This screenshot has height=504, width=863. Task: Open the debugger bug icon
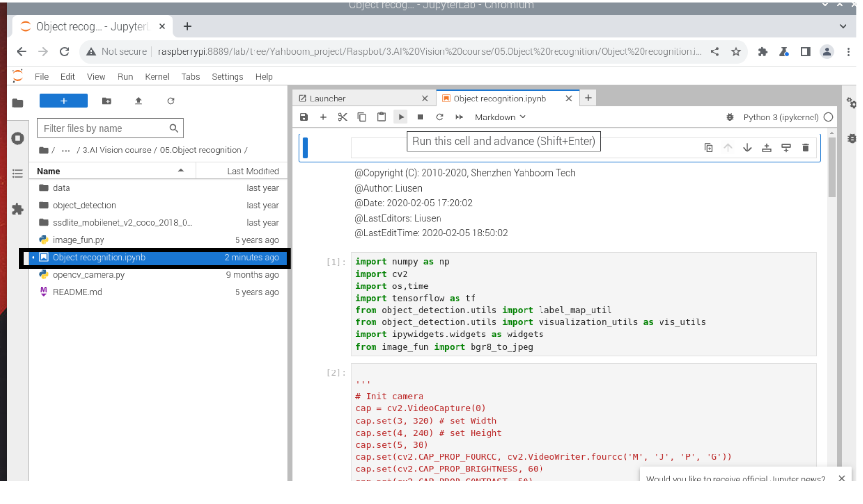click(x=730, y=117)
